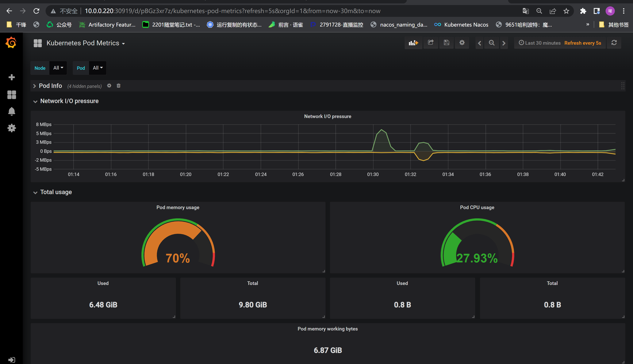This screenshot has height=364, width=633.
Task: Open the dashboard settings gear icon
Action: coord(462,43)
